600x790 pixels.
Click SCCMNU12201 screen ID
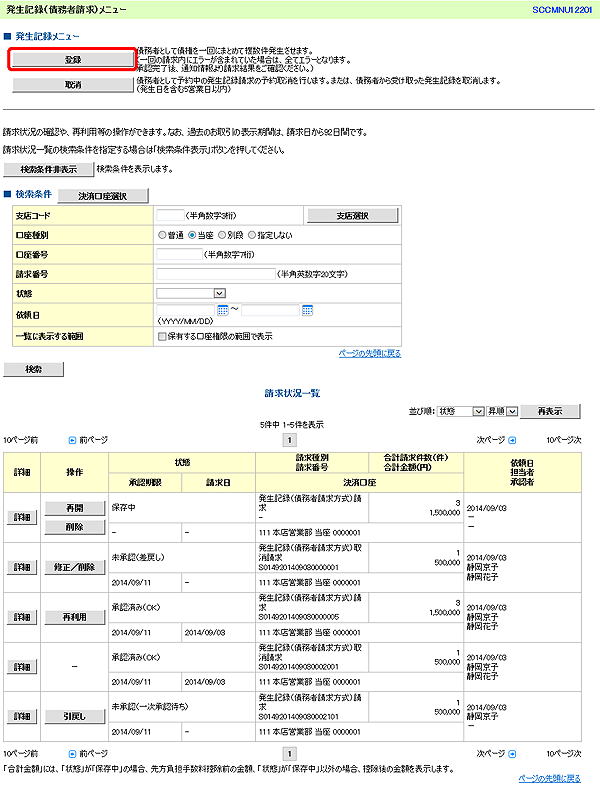tap(562, 10)
